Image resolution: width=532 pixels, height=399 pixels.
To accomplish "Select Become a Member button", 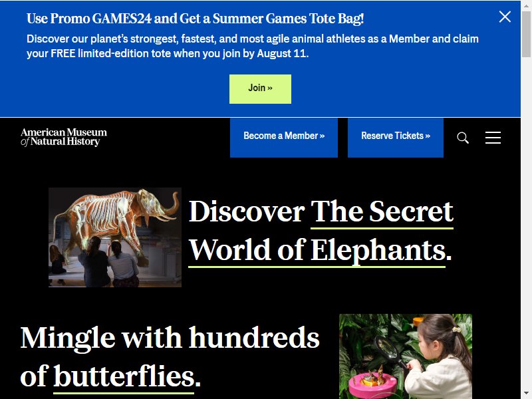I will (284, 138).
